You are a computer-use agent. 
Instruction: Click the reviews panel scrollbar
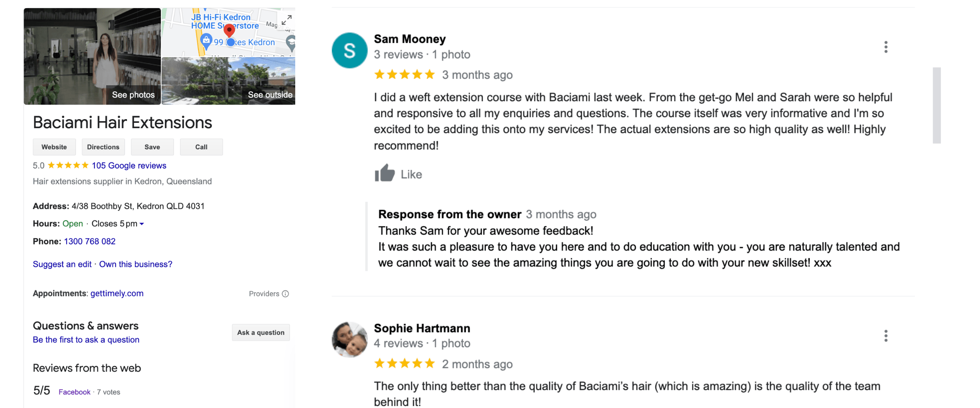coord(937,105)
